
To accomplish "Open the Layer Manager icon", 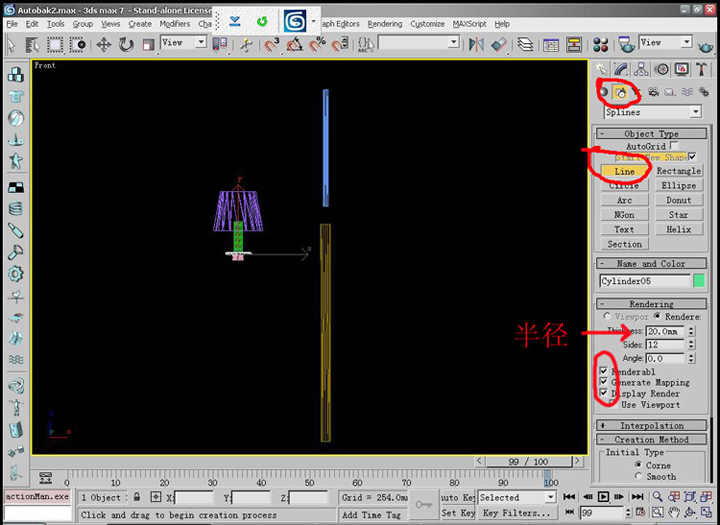I will [x=525, y=45].
